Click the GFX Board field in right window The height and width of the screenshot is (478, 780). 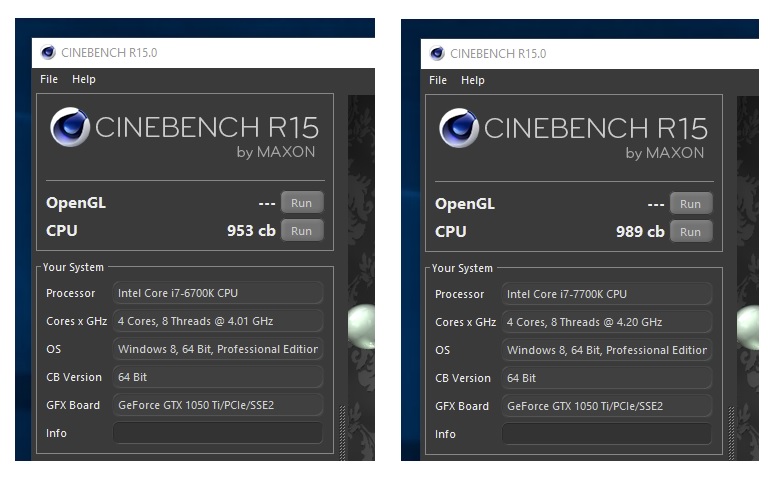[607, 406]
